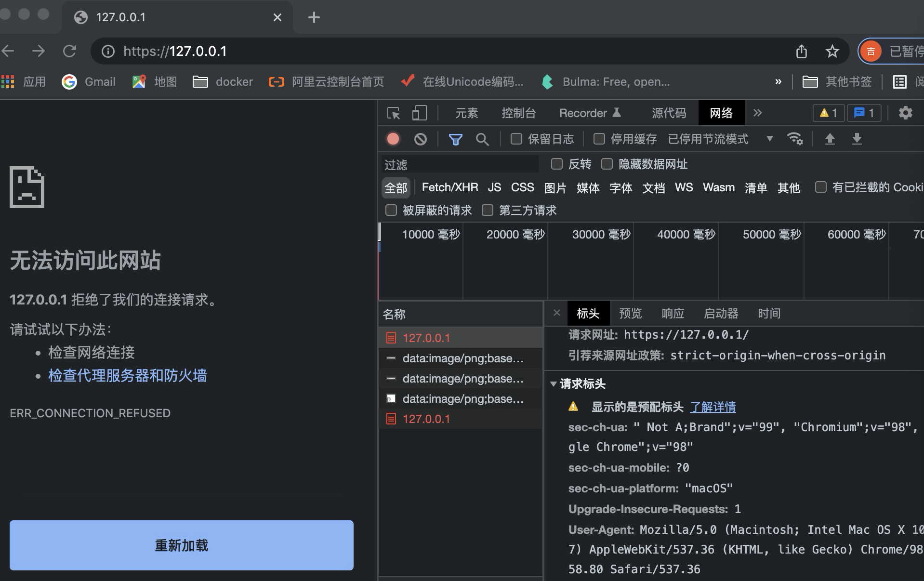Select the inspect element tool
The image size is (924, 581).
[393, 113]
